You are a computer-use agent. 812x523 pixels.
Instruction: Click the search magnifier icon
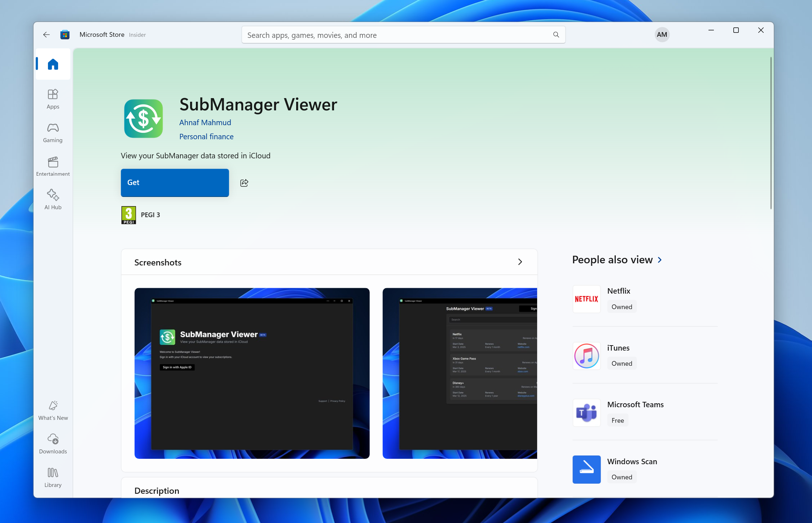pyautogui.click(x=556, y=35)
